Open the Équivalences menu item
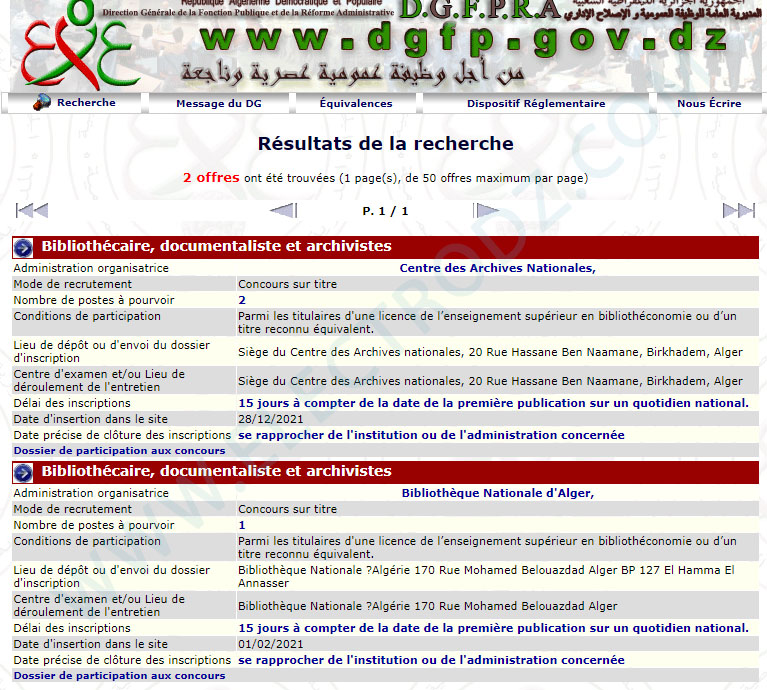Screen dimensions: 767x690 pos(356,104)
